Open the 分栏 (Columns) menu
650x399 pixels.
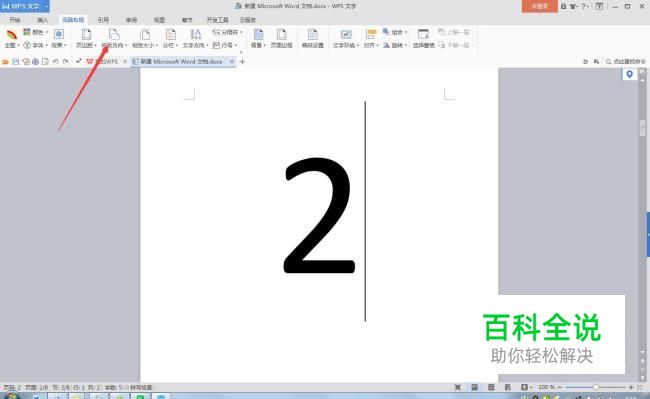[x=170, y=39]
